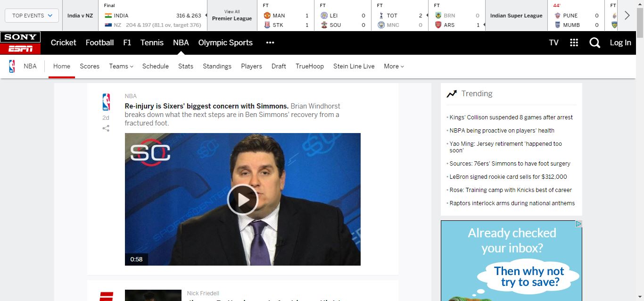Click the NBA text label in subnav
The width and height of the screenshot is (644, 301).
coord(30,67)
